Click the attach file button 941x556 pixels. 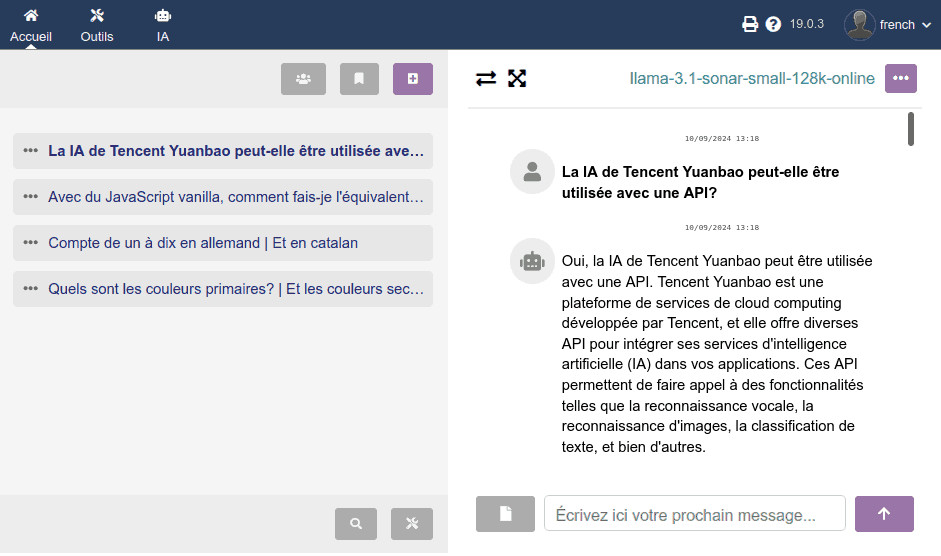pyautogui.click(x=505, y=514)
